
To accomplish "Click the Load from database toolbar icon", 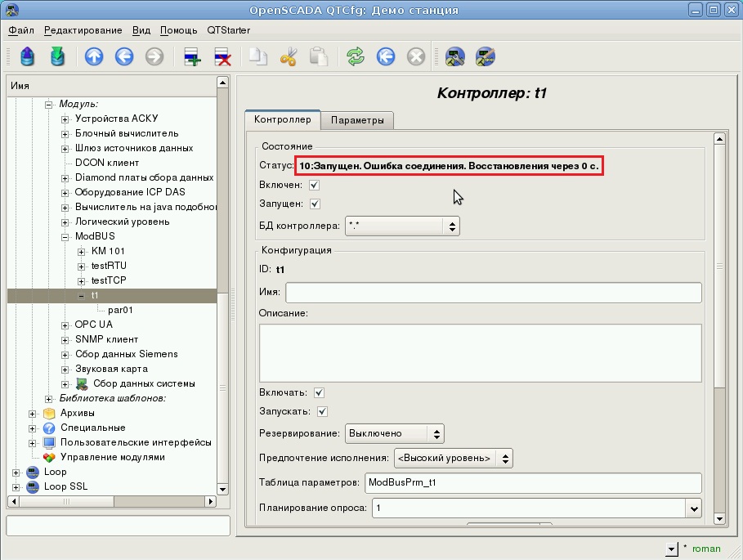I will click(28, 57).
